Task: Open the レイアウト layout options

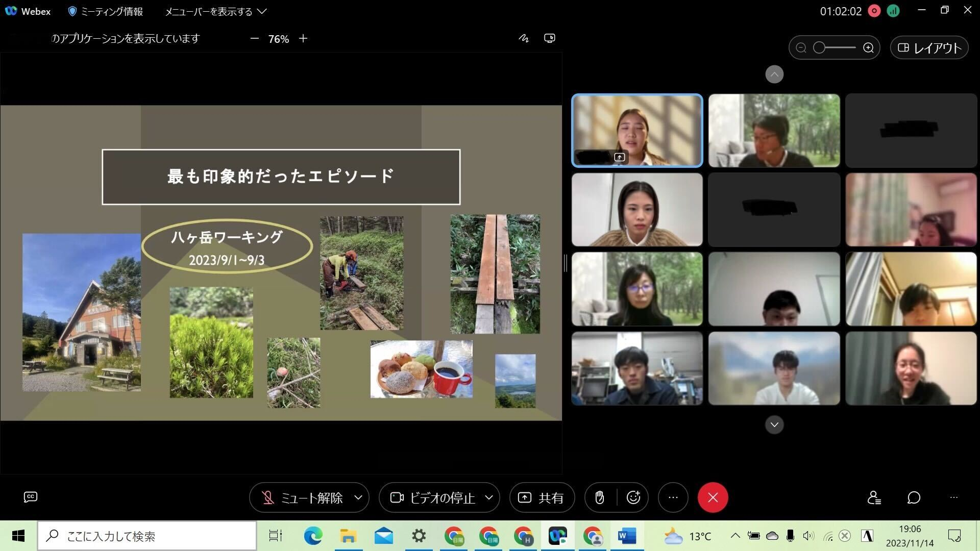Action: (x=929, y=48)
